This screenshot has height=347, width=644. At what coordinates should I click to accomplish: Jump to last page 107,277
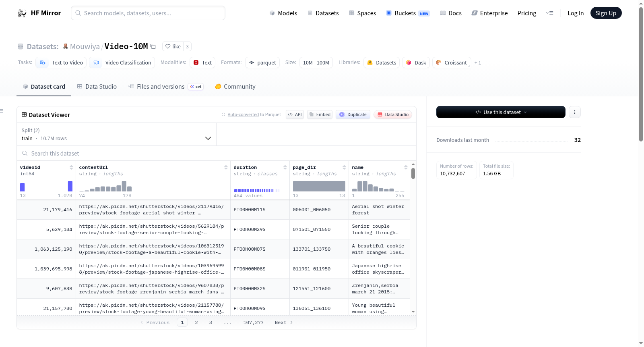point(254,322)
